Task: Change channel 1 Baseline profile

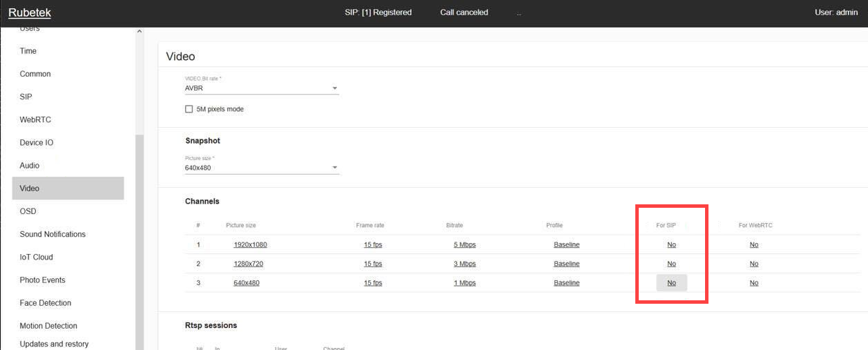Action: [566, 245]
